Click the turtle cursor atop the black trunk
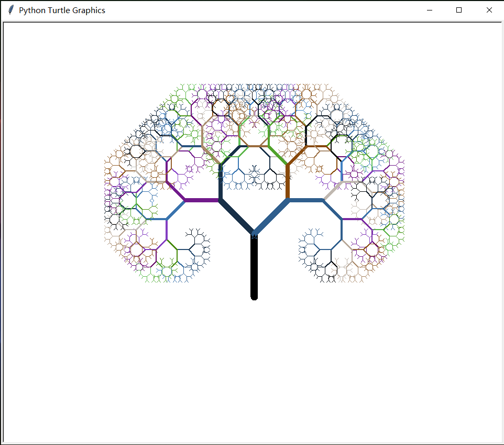Image resolution: width=504 pixels, height=445 pixels. [x=254, y=236]
